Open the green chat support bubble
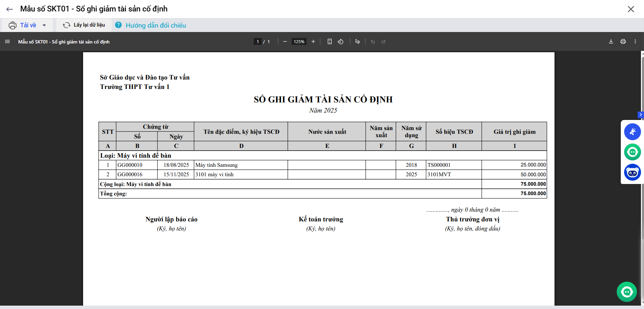The height and width of the screenshot is (309, 644). tap(627, 292)
